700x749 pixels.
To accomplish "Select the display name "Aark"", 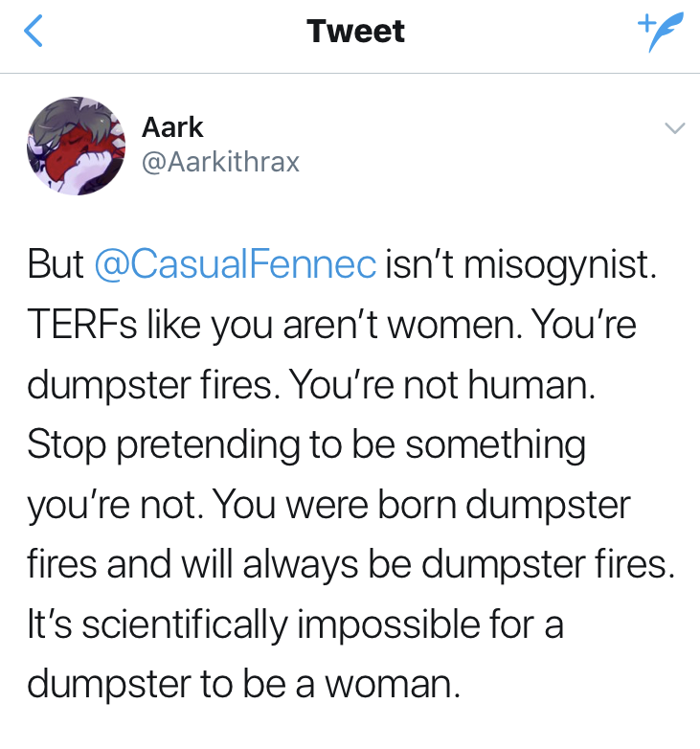I will 172,127.
